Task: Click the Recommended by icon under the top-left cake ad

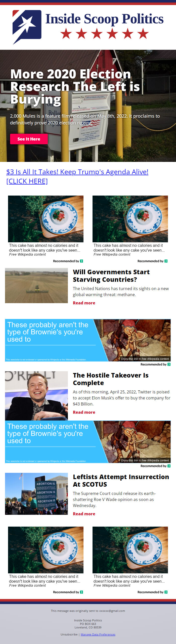Action: [81, 261]
